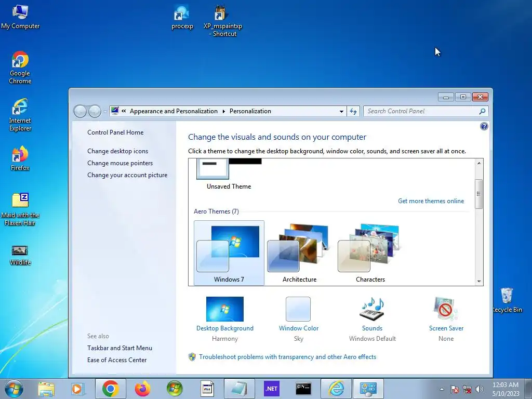The image size is (532, 399).
Task: Click Change your account picture link
Action: (127, 175)
